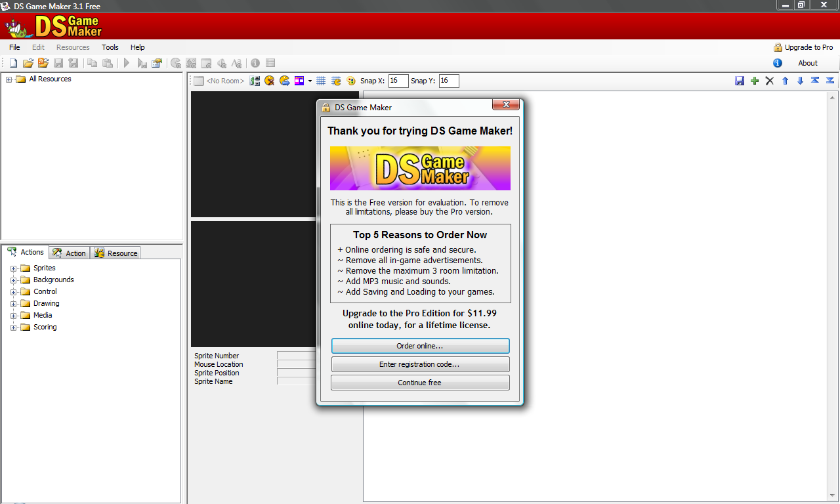Click the Open Last Project orange folder icon
840x504 pixels.
point(43,63)
